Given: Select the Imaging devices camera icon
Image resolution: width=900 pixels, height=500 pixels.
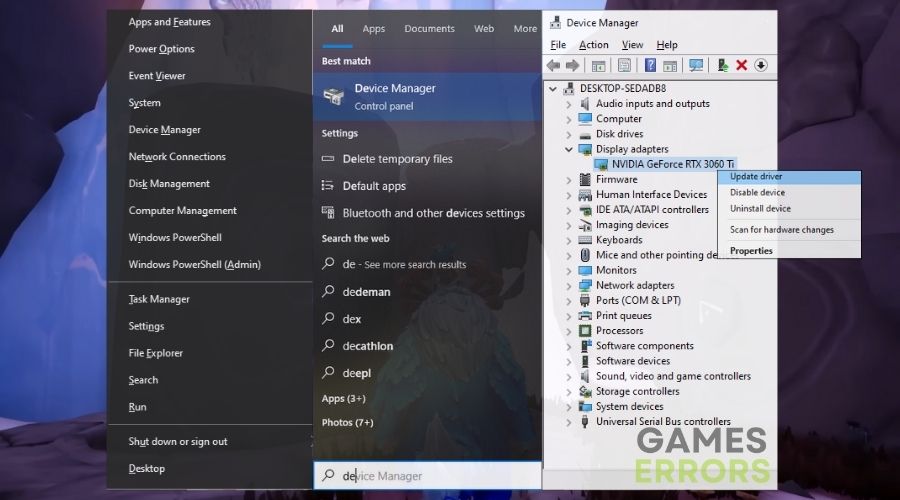Looking at the screenshot, I should pos(585,225).
